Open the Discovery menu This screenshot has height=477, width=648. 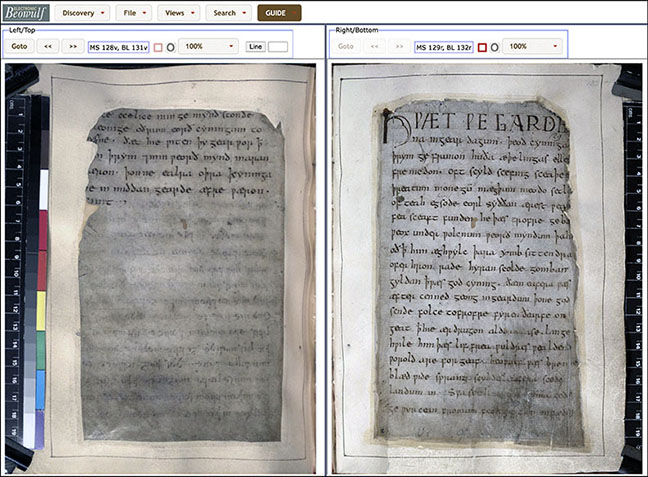click(x=82, y=13)
